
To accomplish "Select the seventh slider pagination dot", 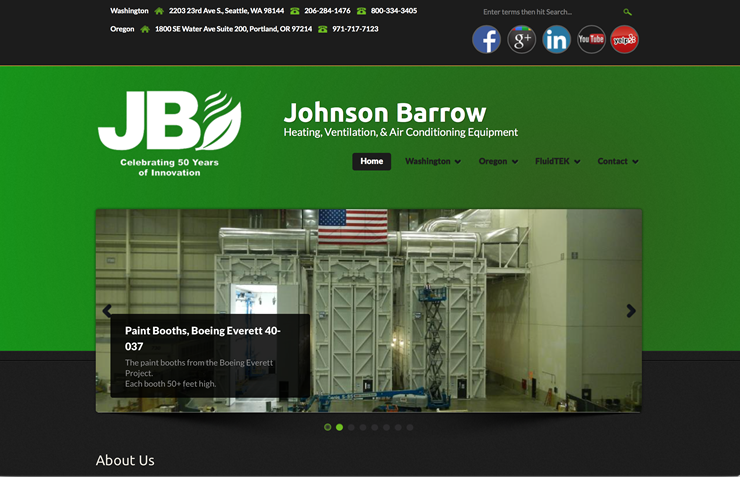I will 398,427.
